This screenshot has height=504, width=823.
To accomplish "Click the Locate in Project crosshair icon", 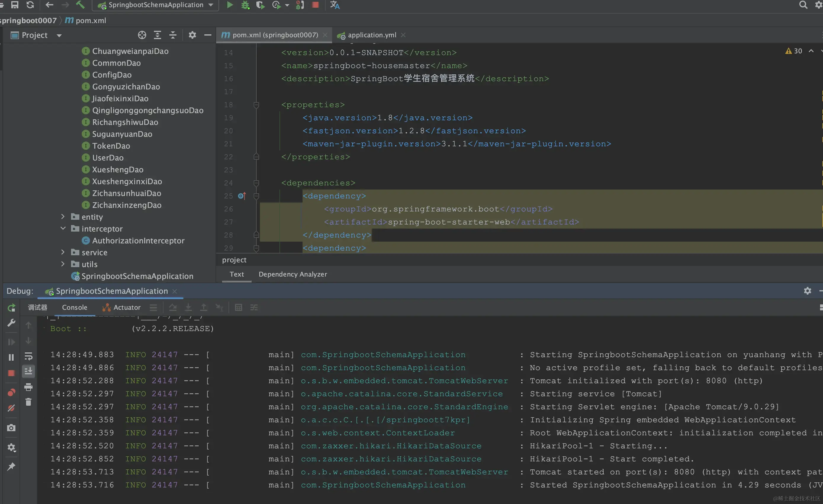I will [x=142, y=35].
